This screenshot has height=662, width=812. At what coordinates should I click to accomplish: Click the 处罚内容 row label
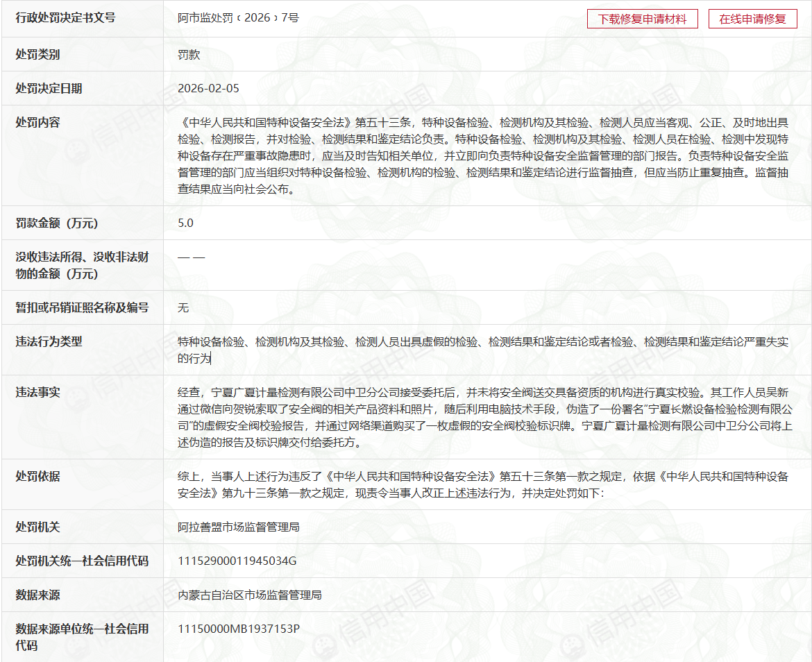(37, 122)
